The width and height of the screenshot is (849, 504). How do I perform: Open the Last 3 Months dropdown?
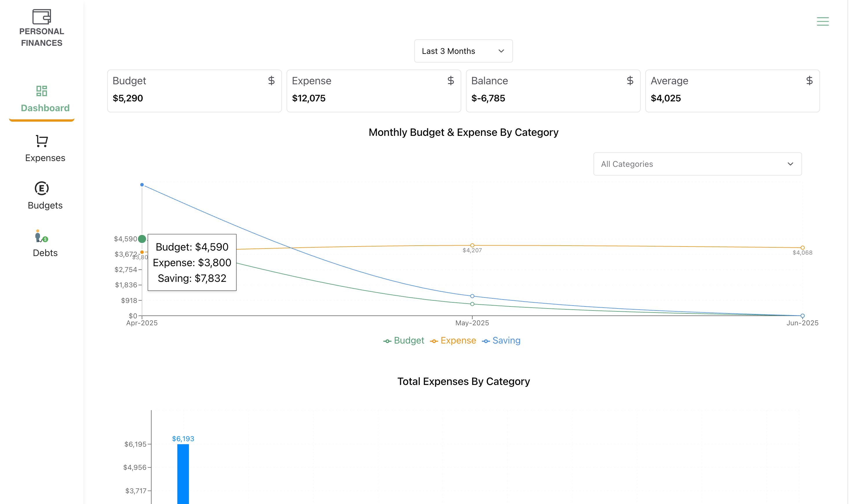point(463,51)
